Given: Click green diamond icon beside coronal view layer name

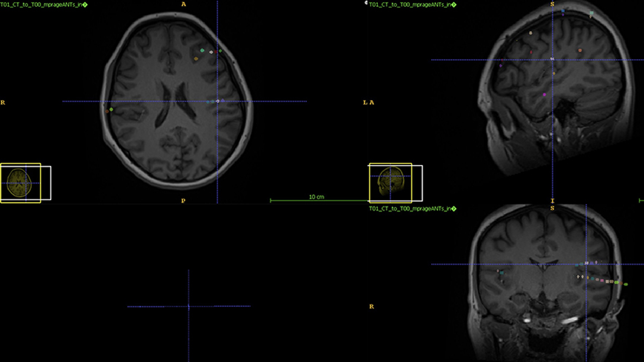Looking at the screenshot, I should pyautogui.click(x=454, y=209).
